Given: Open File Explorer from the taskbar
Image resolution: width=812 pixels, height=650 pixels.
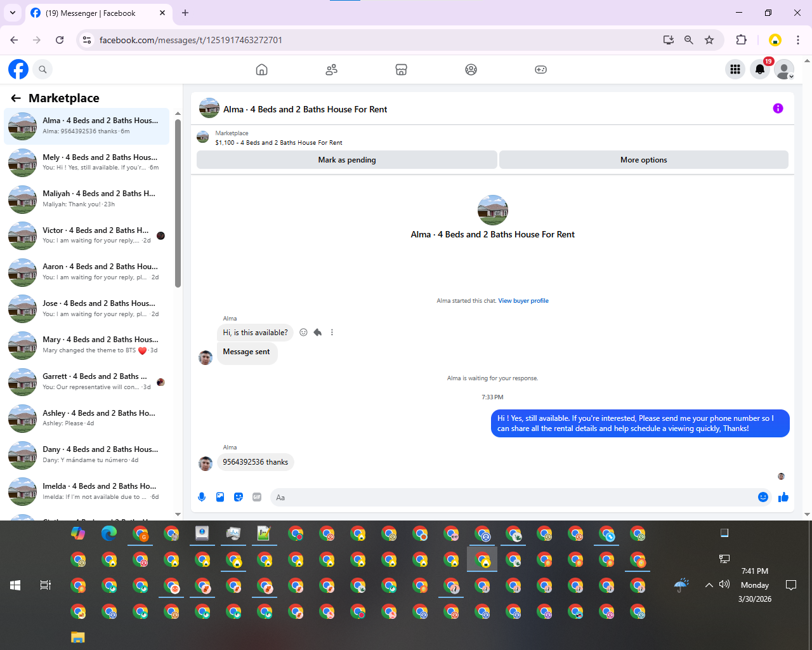Looking at the screenshot, I should [78, 637].
